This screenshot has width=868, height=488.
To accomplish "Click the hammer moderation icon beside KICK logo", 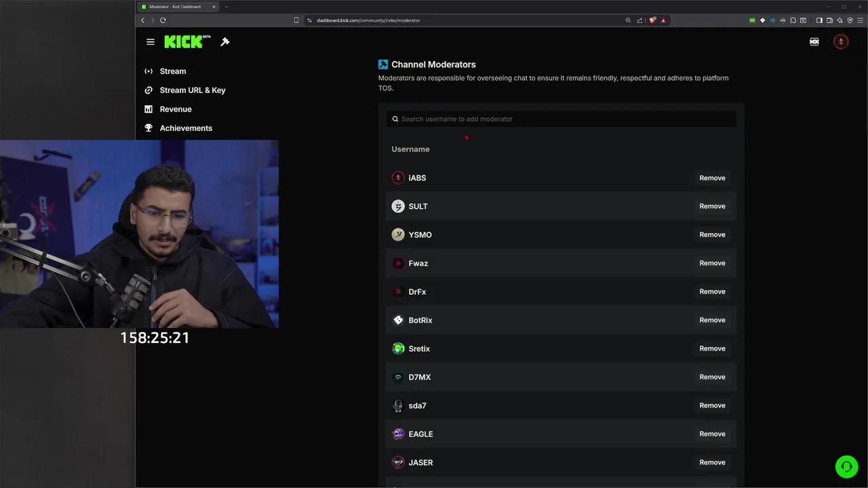I will tap(225, 42).
